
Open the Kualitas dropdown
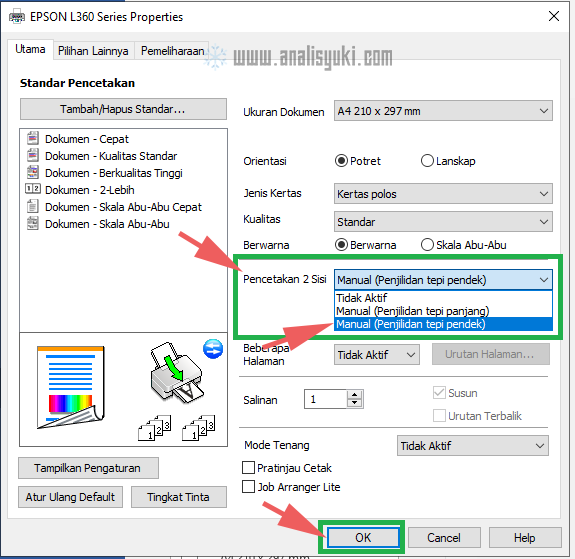(443, 222)
